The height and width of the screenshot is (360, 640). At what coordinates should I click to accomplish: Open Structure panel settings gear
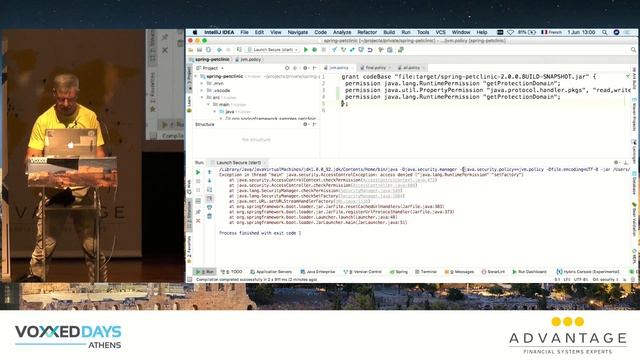[305, 124]
